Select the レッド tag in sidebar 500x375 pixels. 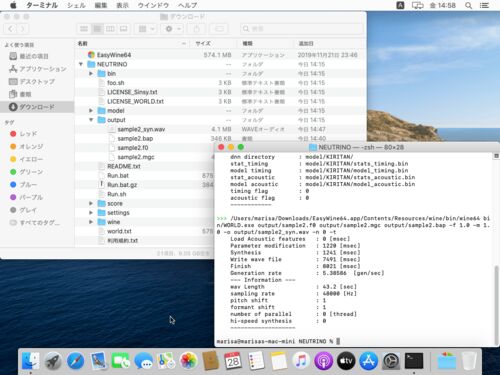tap(37, 134)
